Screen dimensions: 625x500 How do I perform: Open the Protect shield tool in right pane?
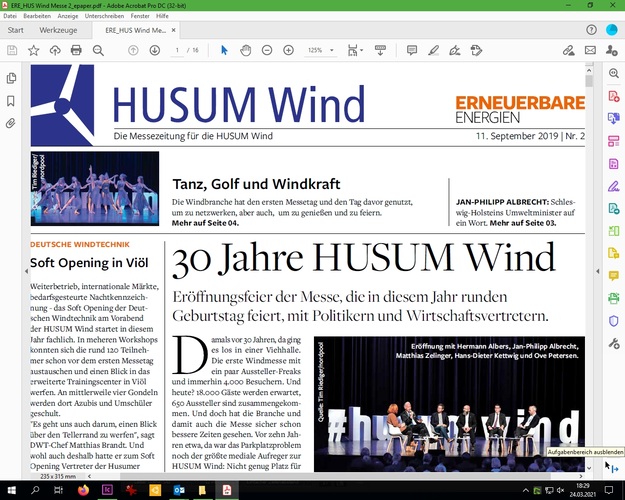point(614,321)
